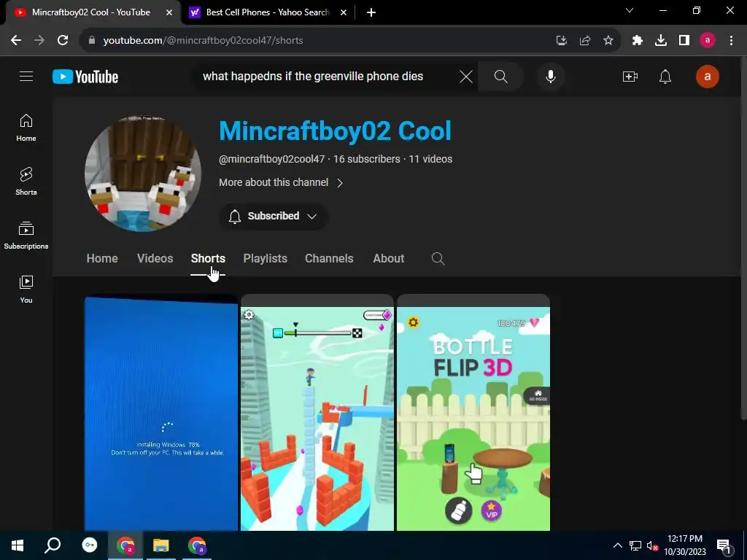The width and height of the screenshot is (747, 560).
Task: Go to Home in the sidebar
Action: click(x=26, y=128)
